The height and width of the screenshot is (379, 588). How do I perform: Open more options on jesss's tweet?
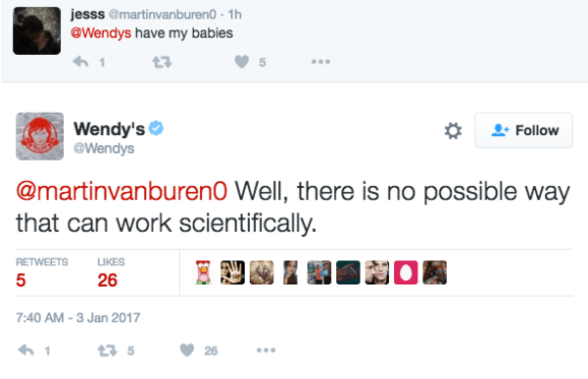click(320, 62)
